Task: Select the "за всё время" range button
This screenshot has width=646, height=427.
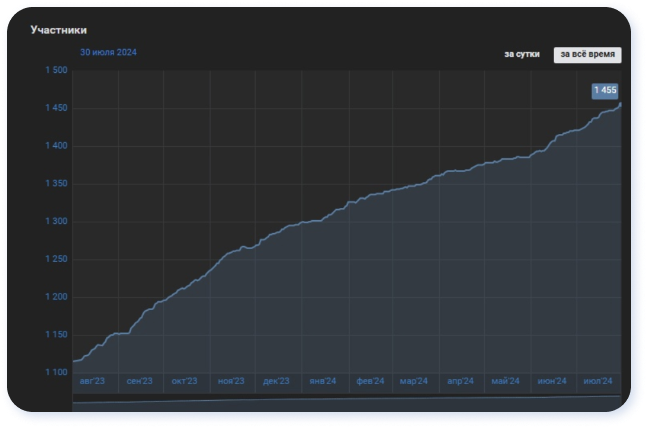Action: [x=588, y=54]
